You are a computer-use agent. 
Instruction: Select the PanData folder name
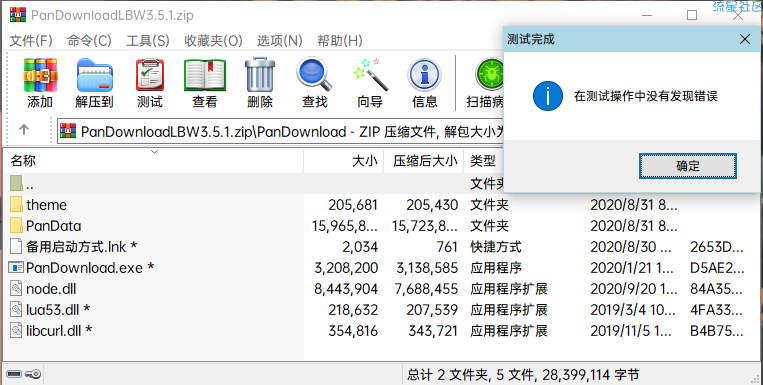[54, 226]
